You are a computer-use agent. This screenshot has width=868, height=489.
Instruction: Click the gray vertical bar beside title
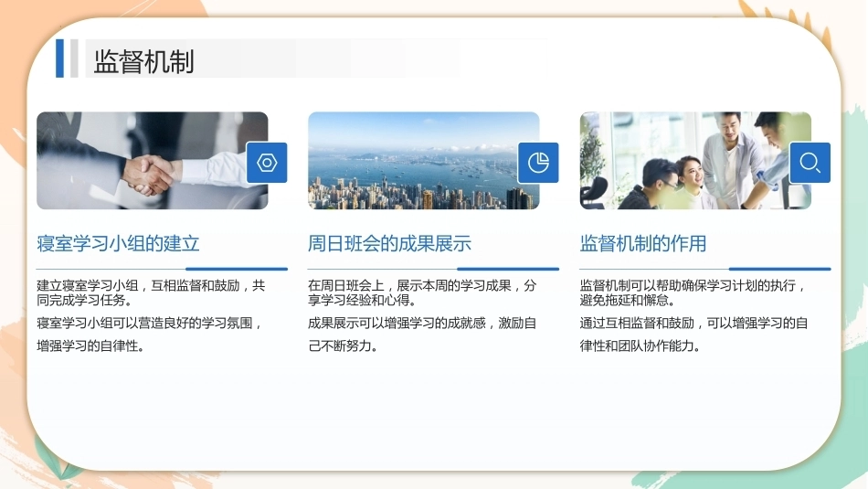(74, 58)
